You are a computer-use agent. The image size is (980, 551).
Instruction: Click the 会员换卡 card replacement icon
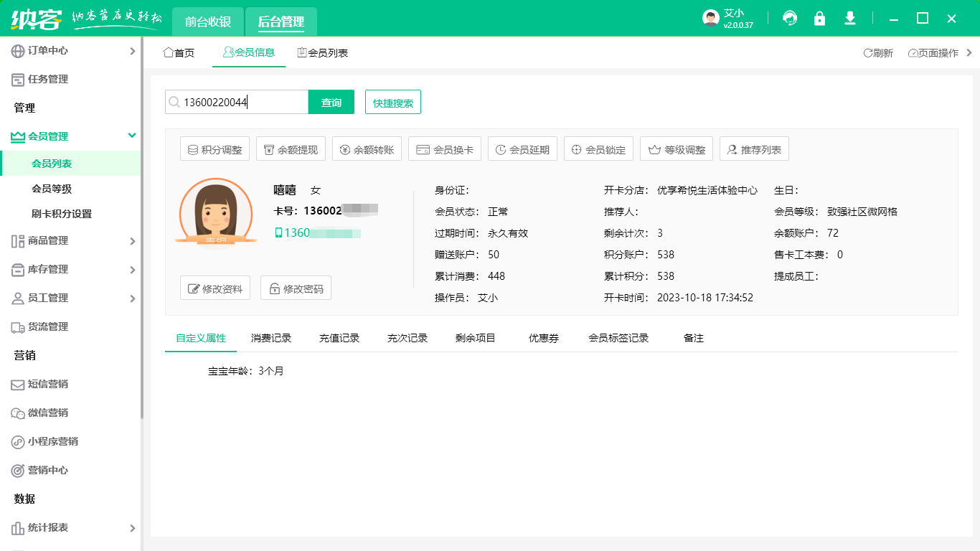444,149
